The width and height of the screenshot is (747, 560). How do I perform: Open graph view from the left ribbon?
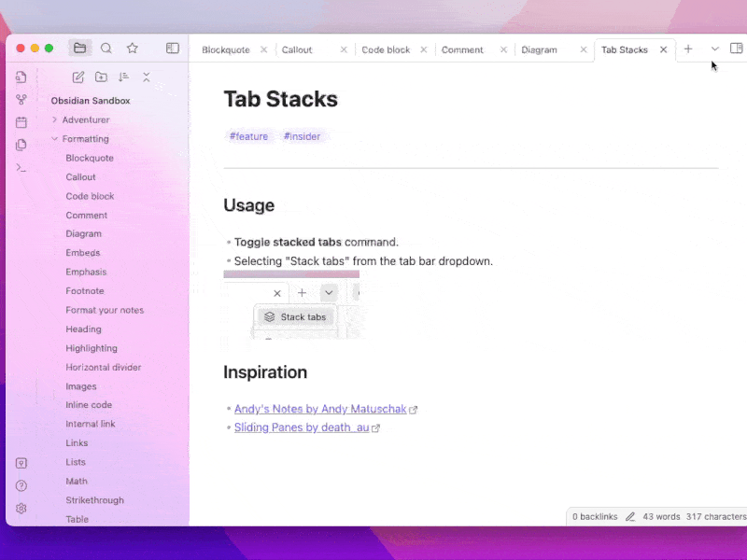click(x=21, y=100)
